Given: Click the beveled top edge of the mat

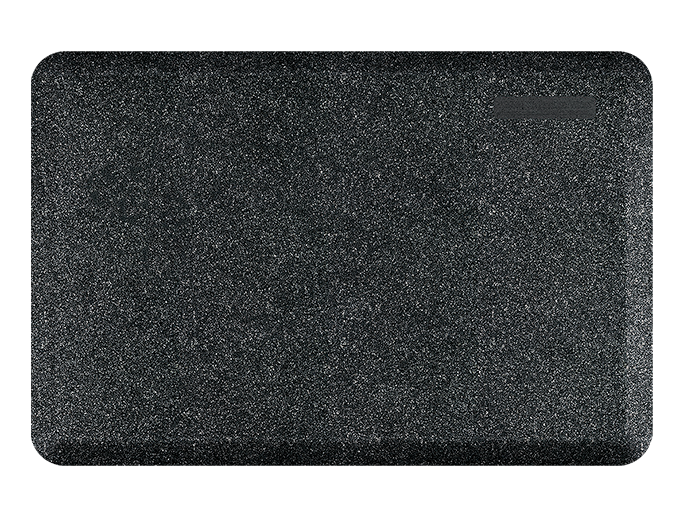Looking at the screenshot, I should point(341,58).
